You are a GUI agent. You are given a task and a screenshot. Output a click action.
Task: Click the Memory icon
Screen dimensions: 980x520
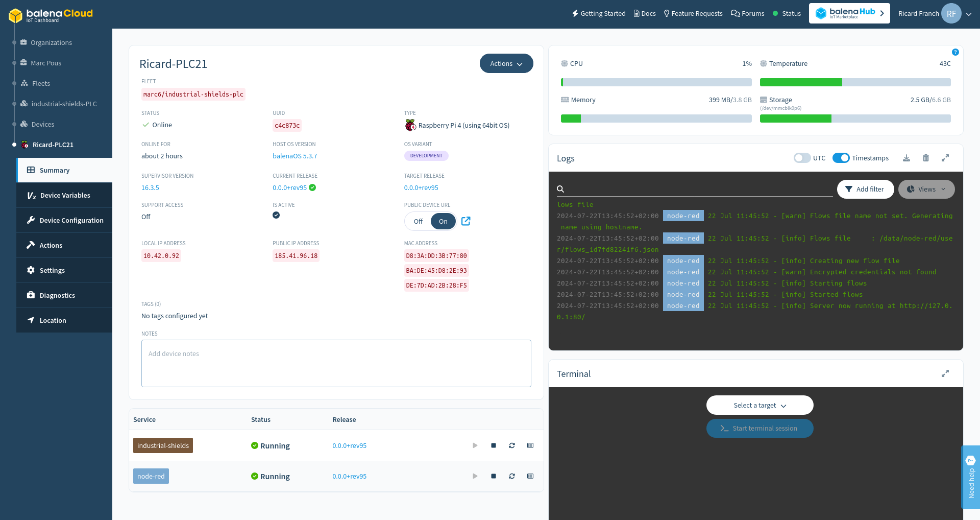pyautogui.click(x=565, y=100)
